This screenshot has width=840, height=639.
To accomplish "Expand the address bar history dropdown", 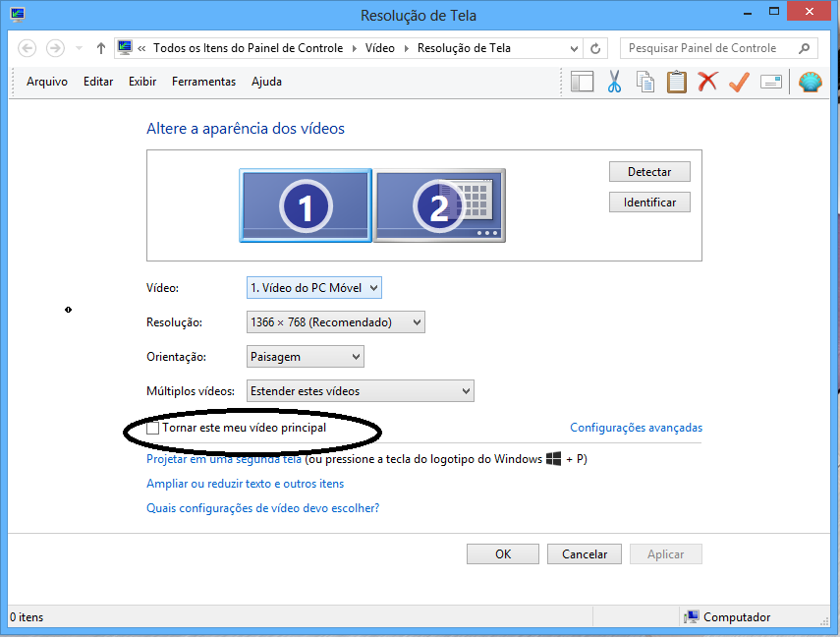I will click(x=574, y=49).
